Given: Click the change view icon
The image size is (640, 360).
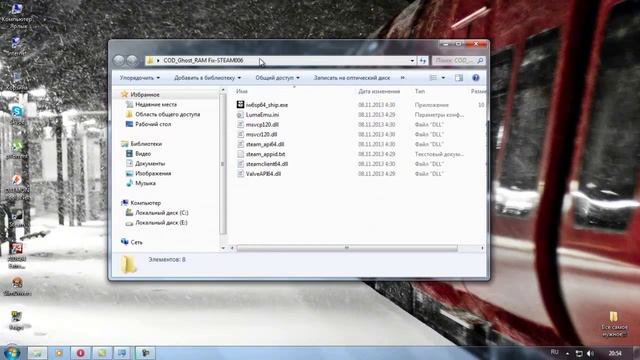Looking at the screenshot, I should click(x=433, y=78).
